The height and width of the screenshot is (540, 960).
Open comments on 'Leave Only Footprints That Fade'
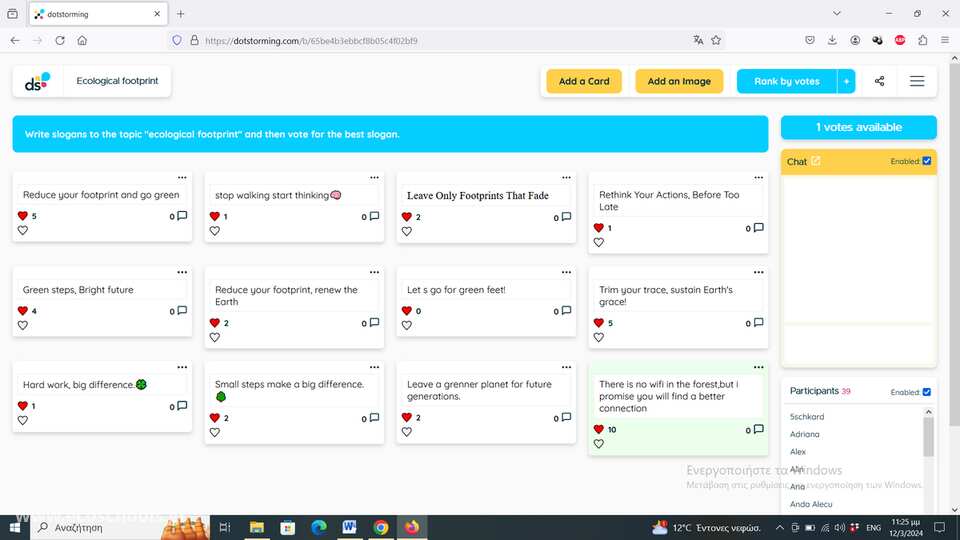pos(566,217)
